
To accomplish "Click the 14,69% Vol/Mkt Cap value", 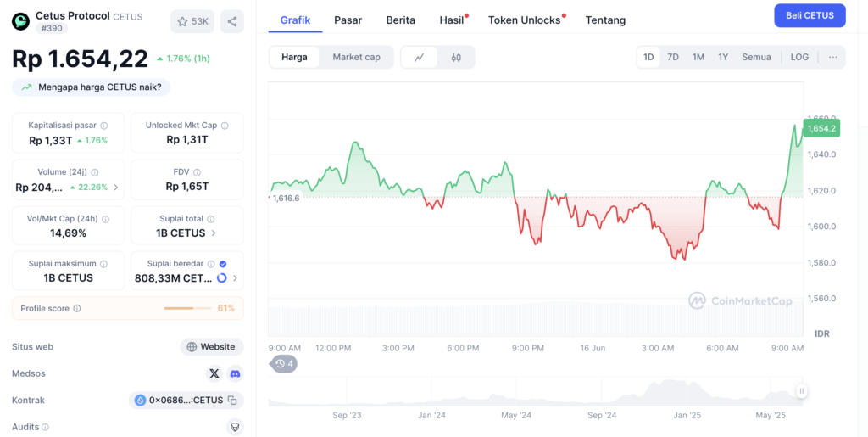I will (68, 233).
